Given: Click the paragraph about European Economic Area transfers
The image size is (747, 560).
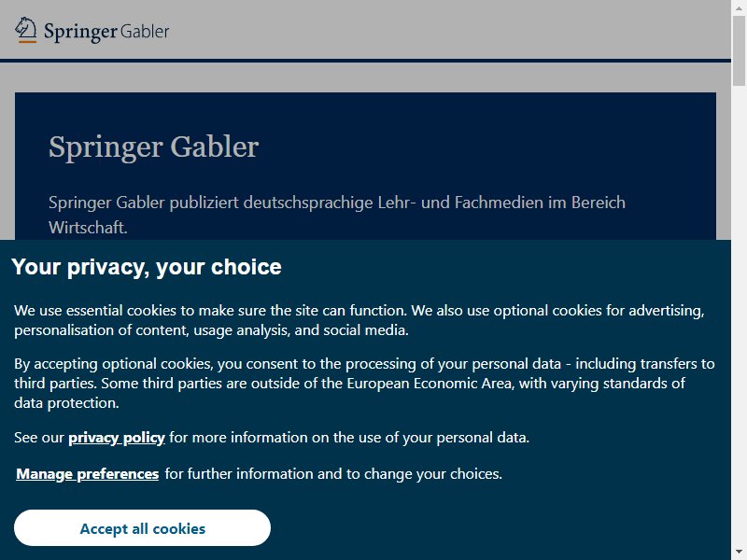Looking at the screenshot, I should pyautogui.click(x=364, y=384).
